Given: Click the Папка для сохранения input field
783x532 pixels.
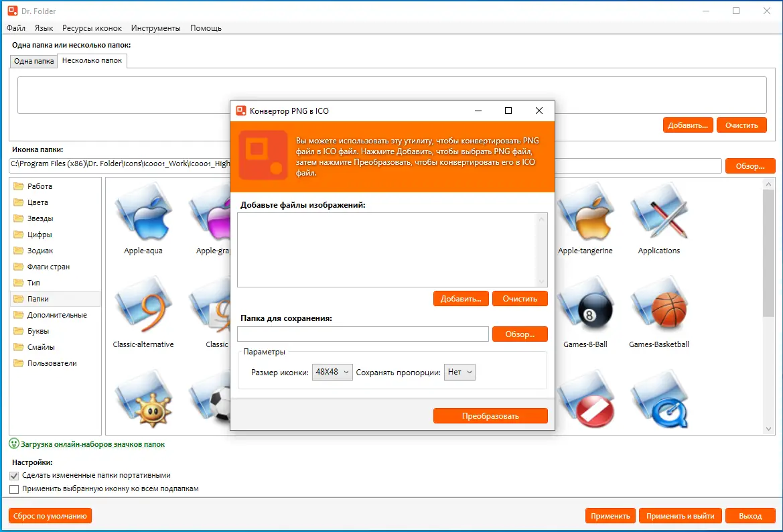Looking at the screenshot, I should tap(363, 334).
